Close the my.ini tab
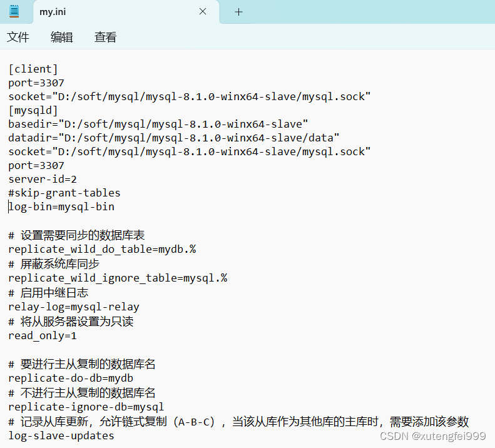 pos(203,12)
